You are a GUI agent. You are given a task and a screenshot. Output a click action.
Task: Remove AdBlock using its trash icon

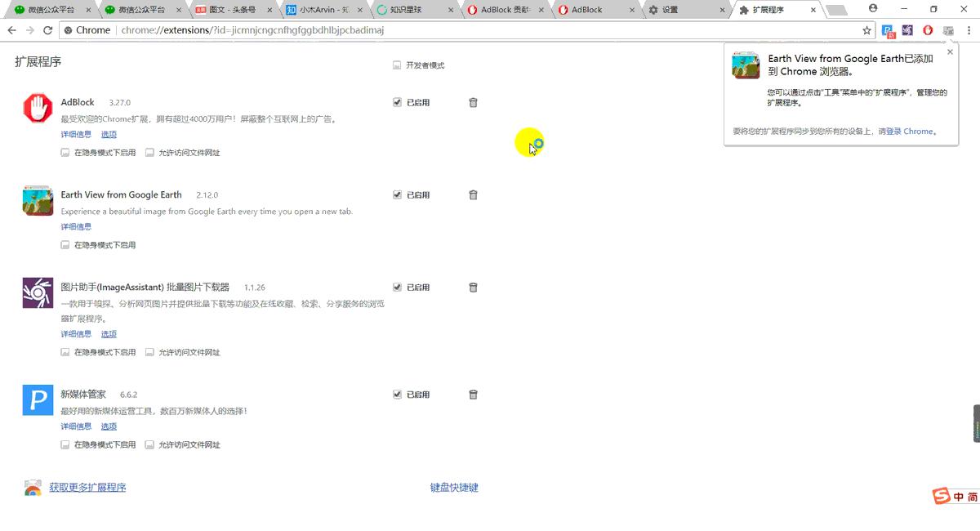(x=473, y=103)
